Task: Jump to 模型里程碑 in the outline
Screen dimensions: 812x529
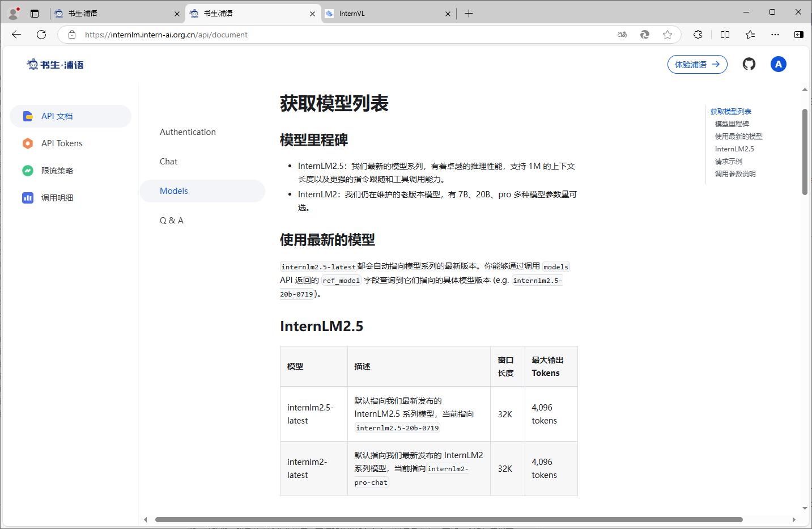Action: tap(732, 124)
